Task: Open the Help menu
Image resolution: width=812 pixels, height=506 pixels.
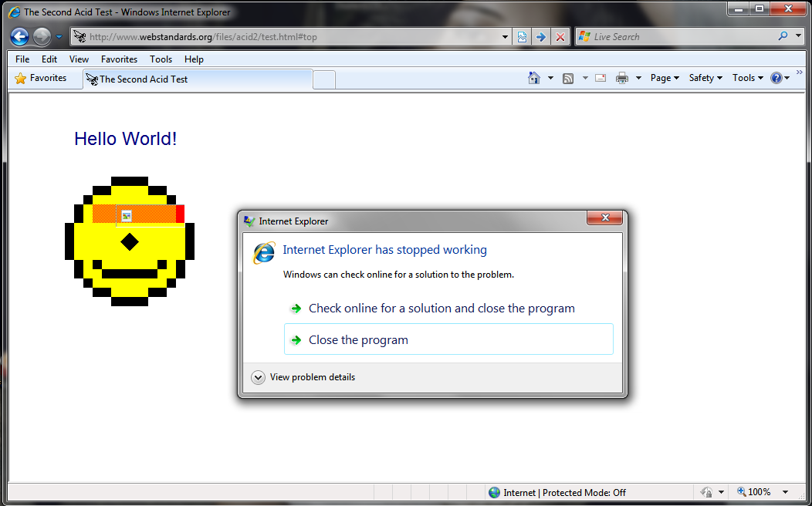Action: tap(194, 59)
